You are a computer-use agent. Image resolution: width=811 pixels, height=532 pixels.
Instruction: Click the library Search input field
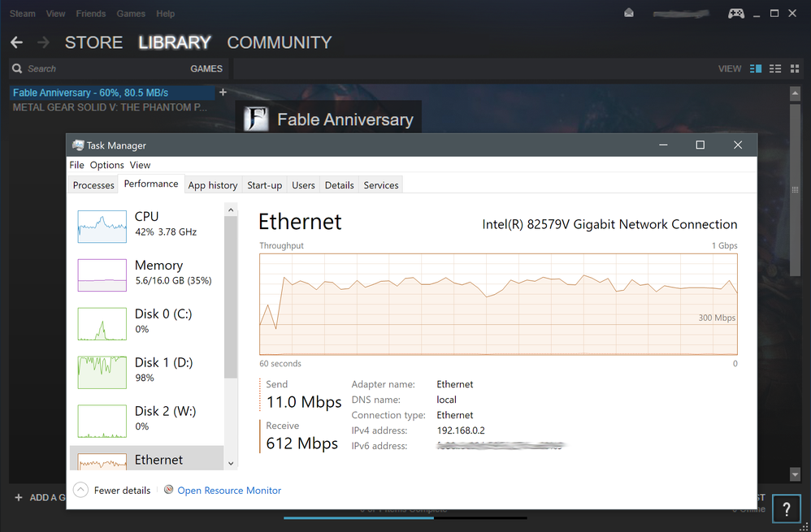[98, 69]
